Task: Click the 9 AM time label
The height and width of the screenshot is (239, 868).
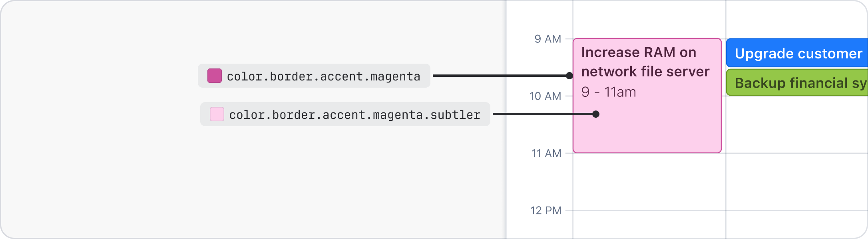Action: pyautogui.click(x=547, y=39)
